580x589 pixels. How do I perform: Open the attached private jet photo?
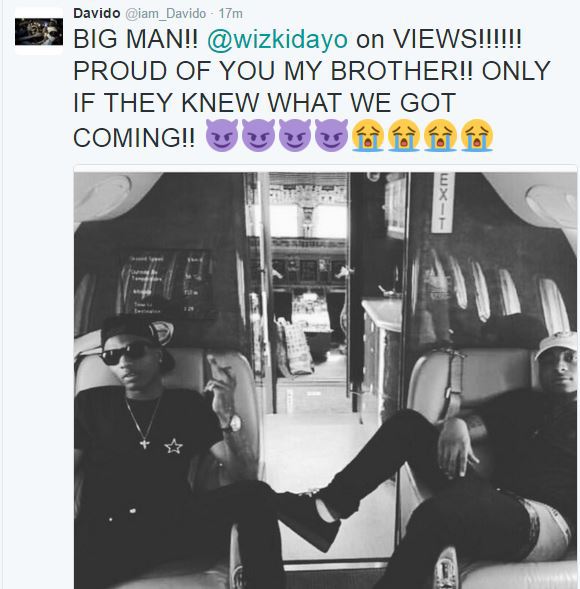(x=326, y=380)
